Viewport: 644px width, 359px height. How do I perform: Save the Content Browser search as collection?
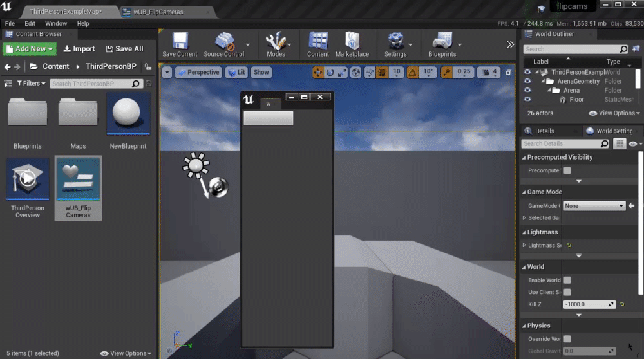point(149,83)
